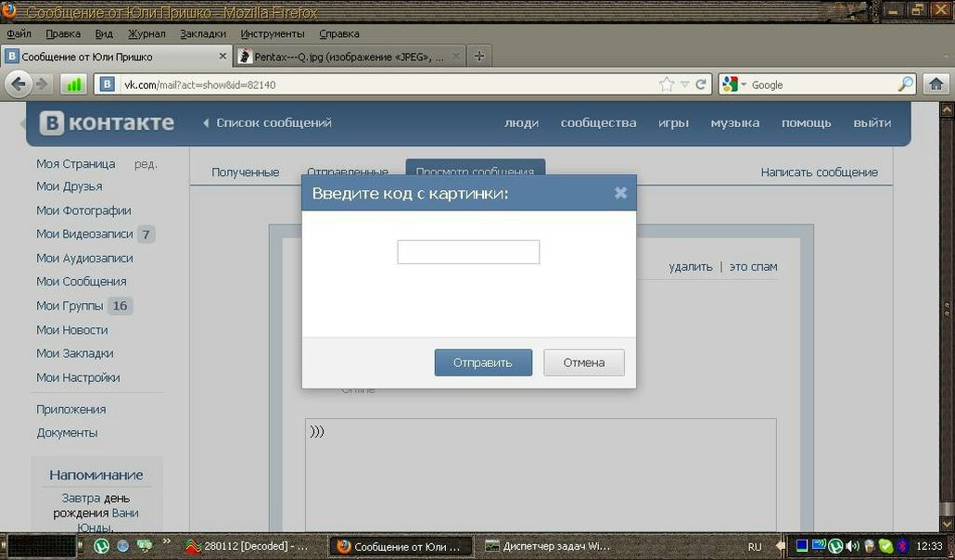The width and height of the screenshot is (955, 560).
Task: Open the Google search engine dropdown
Action: (x=732, y=84)
